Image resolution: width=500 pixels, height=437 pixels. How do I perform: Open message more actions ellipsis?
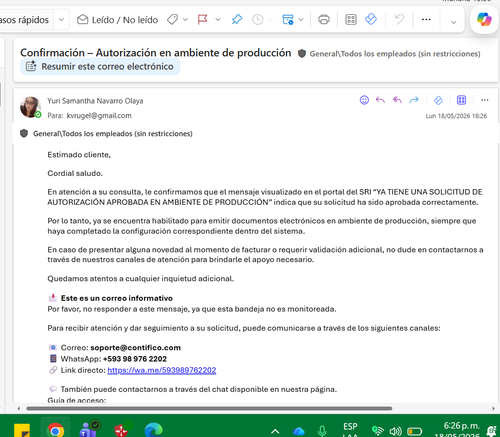click(x=485, y=100)
